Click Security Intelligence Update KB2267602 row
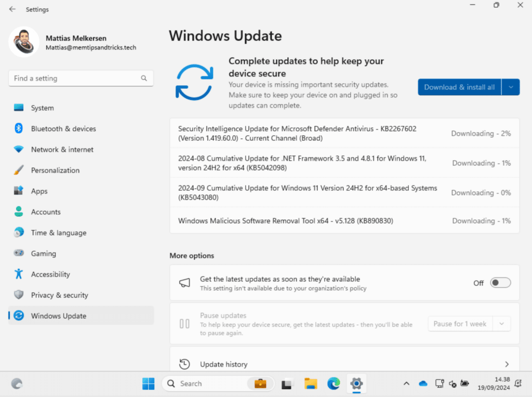Viewport: 532px width, 397px height. [344, 134]
